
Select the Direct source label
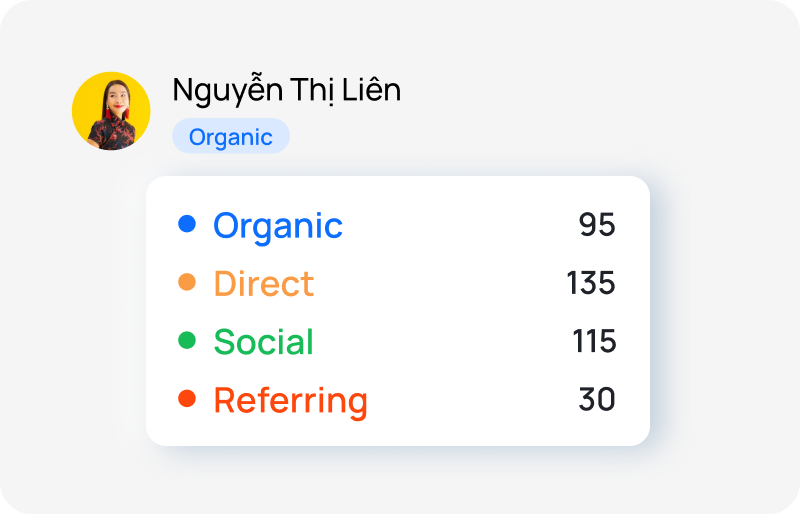tap(263, 284)
